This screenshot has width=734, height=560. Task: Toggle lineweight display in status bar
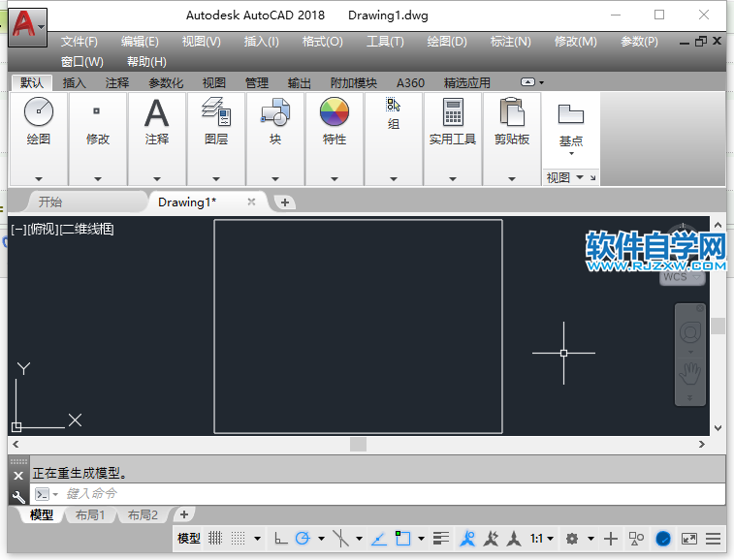441,539
